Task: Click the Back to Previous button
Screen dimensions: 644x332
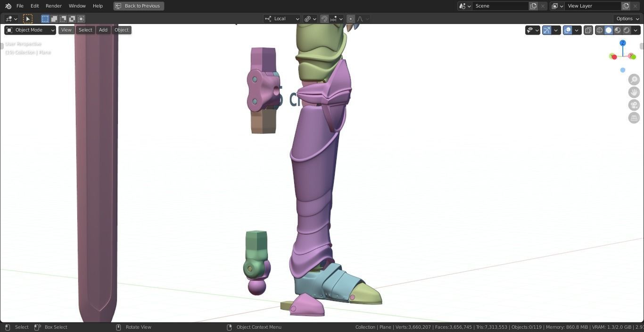Action: pos(139,6)
